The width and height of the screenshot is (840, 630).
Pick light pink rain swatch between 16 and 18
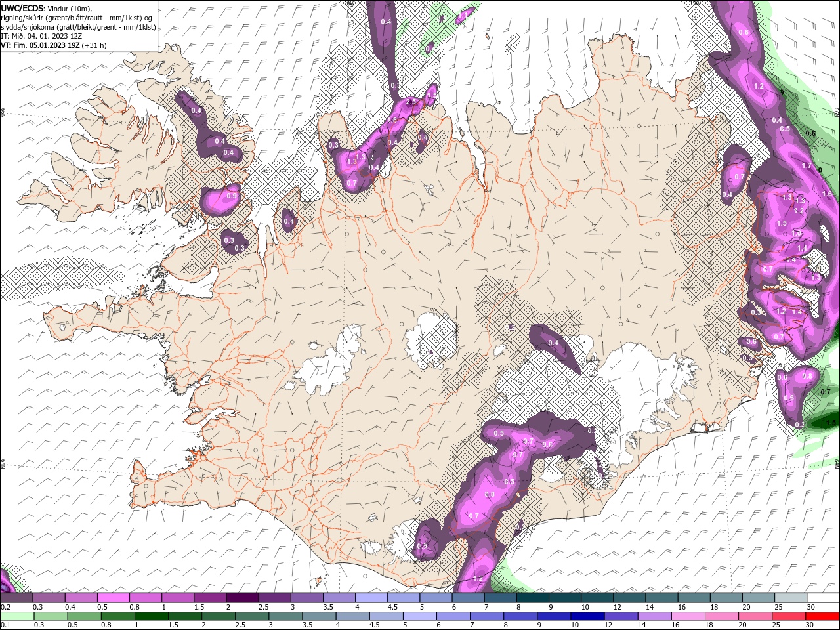pyautogui.click(x=689, y=616)
